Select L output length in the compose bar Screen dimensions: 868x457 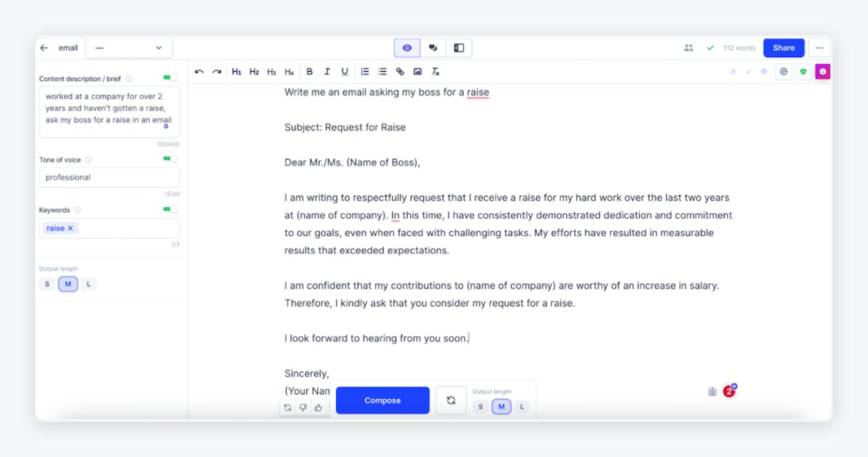pos(522,407)
